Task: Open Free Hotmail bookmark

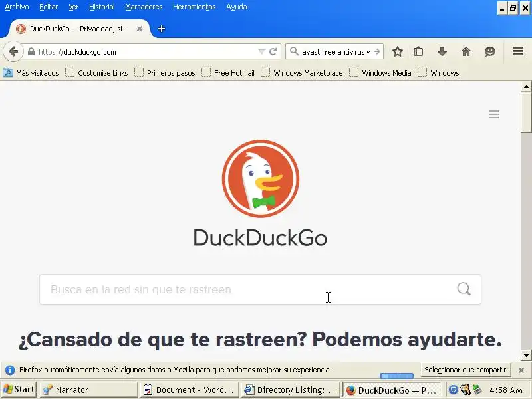Action: pos(228,73)
